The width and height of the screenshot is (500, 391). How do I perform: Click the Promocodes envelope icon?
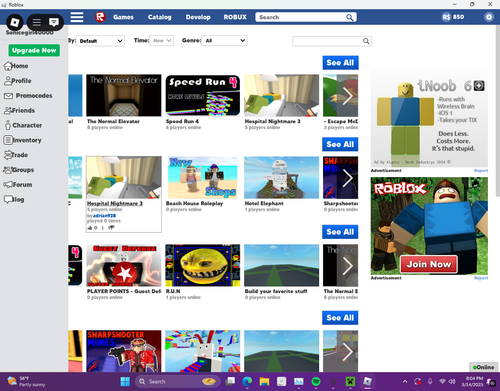click(8, 96)
